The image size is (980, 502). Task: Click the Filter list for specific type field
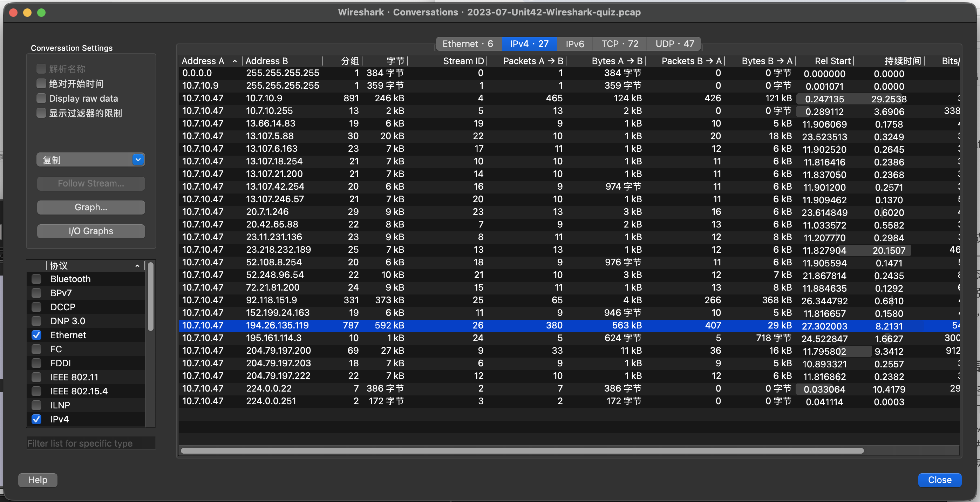click(x=90, y=443)
